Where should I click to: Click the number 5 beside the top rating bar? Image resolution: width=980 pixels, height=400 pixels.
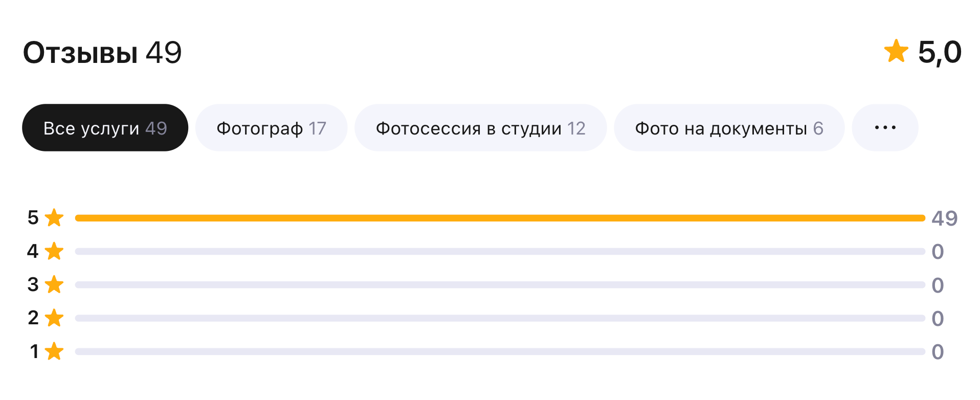coord(33,217)
